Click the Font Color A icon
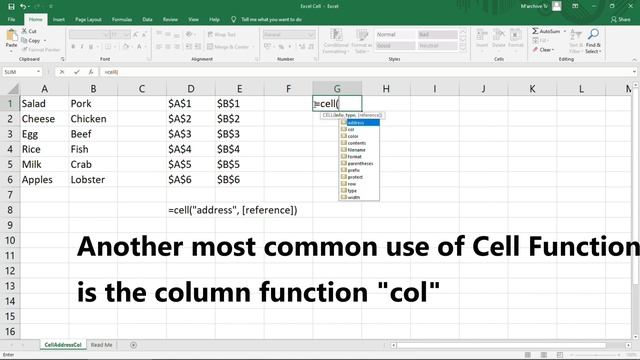The height and width of the screenshot is (360, 640). click(x=139, y=47)
